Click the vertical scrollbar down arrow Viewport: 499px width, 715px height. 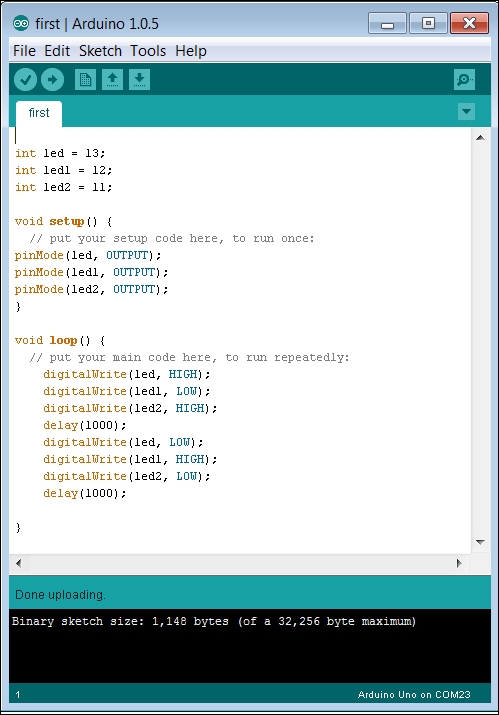point(480,542)
